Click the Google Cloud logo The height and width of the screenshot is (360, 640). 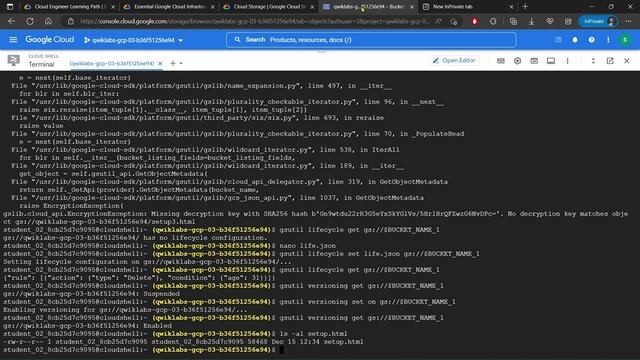[50, 40]
